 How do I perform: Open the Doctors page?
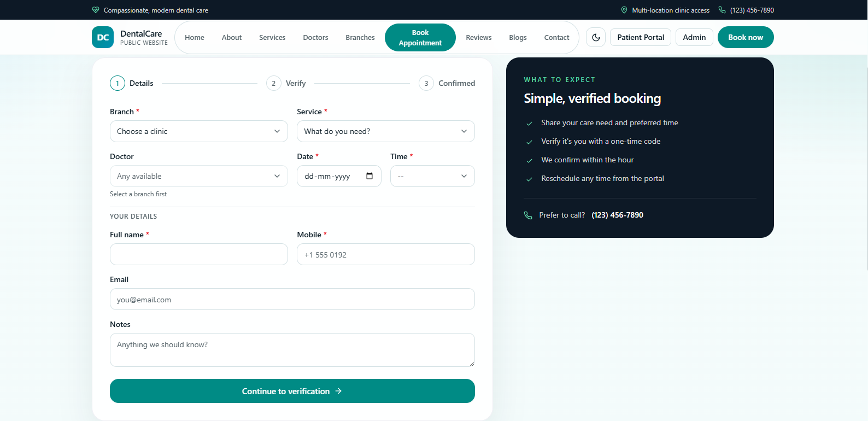tap(315, 37)
